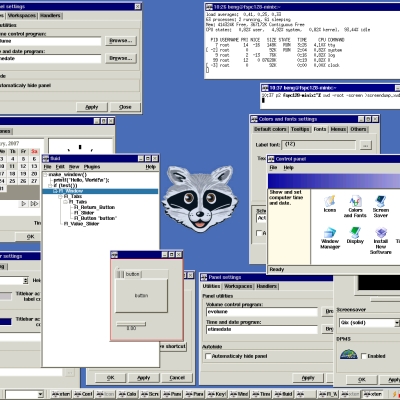Click Colors and fonts settings title icon
The height and width of the screenshot is (400, 400).
coord(254,119)
